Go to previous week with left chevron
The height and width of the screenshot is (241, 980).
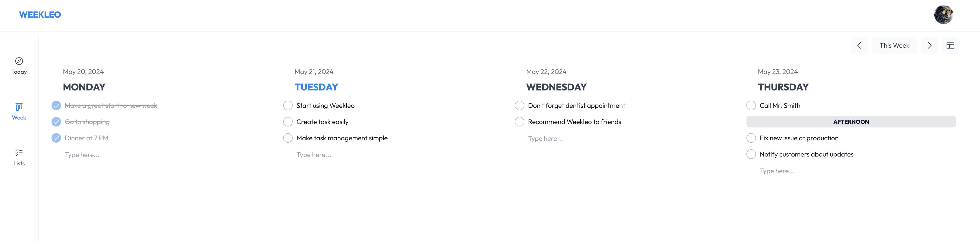859,45
